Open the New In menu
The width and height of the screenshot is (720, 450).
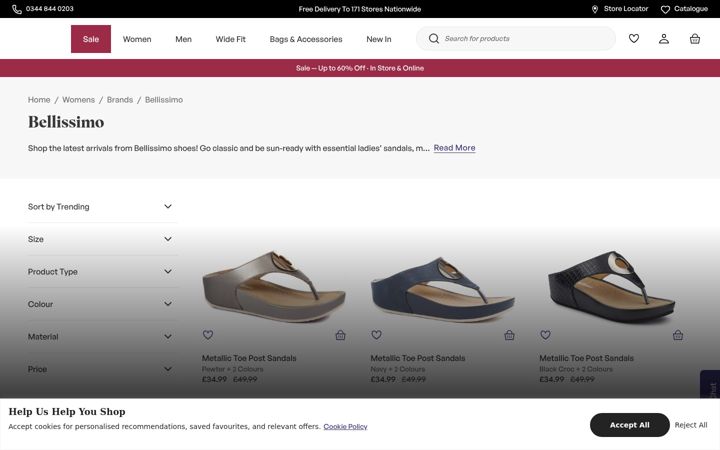(379, 39)
